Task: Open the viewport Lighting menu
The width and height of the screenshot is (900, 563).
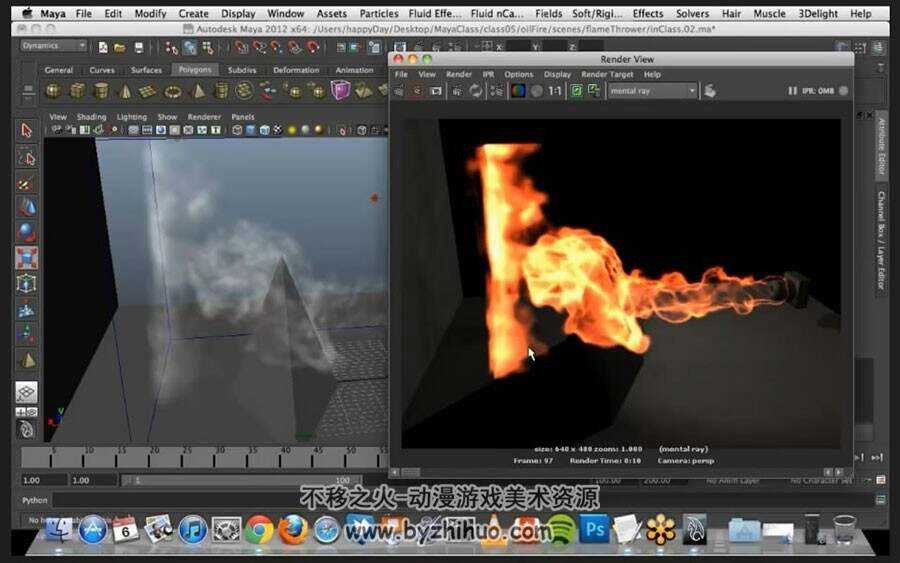Action: pyautogui.click(x=131, y=117)
